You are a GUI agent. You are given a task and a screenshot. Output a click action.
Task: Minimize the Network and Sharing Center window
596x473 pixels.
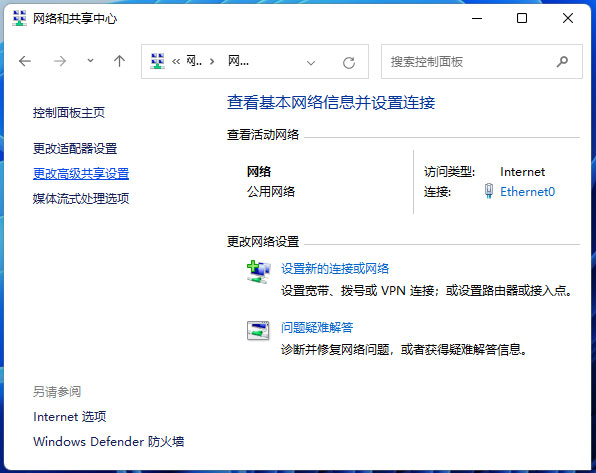(x=477, y=18)
